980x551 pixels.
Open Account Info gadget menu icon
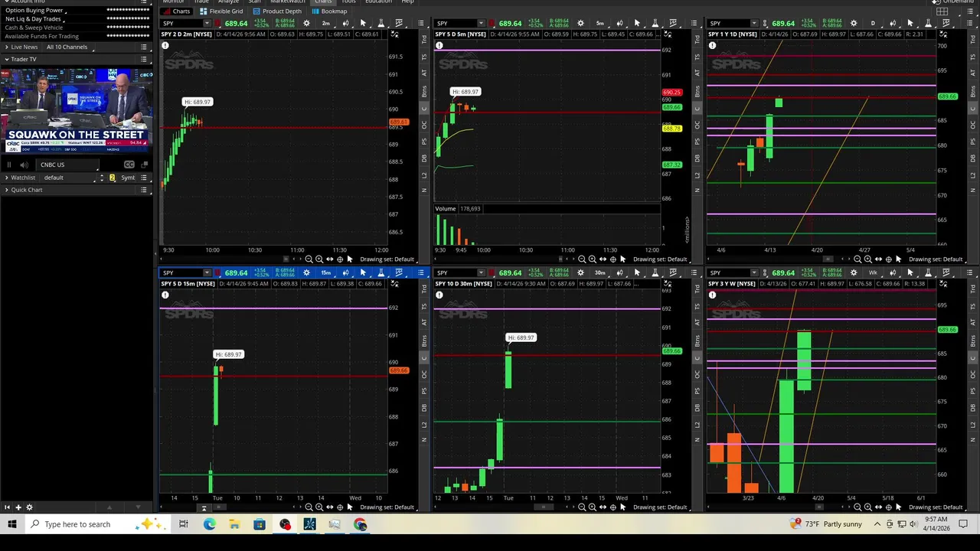[x=144, y=2]
